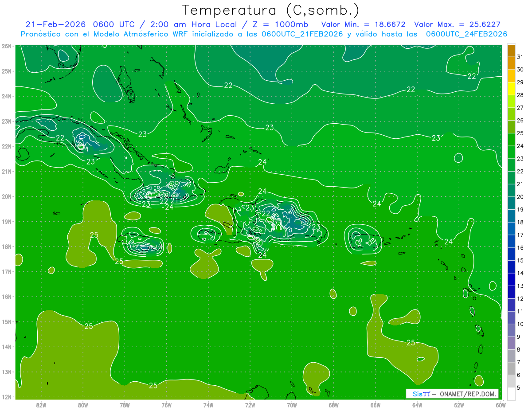Image resolution: width=532 pixels, height=411 pixels.
Task: Click the 25N latitude axis label
Action: (6, 71)
